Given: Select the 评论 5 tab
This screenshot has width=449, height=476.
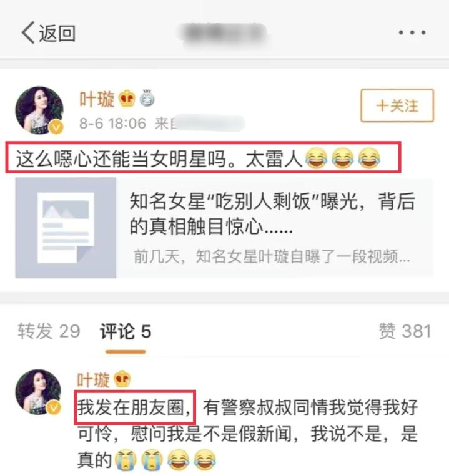Looking at the screenshot, I should click(126, 331).
